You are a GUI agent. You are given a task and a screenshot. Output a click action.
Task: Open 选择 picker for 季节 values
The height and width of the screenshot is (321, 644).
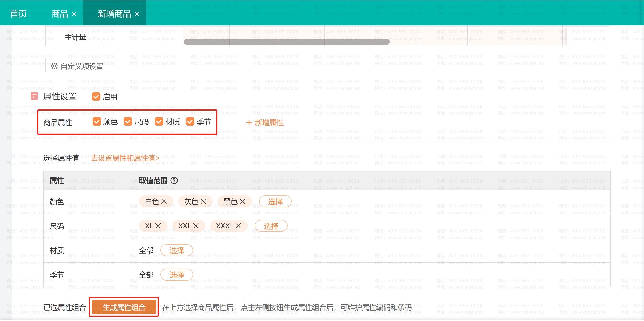[176, 275]
